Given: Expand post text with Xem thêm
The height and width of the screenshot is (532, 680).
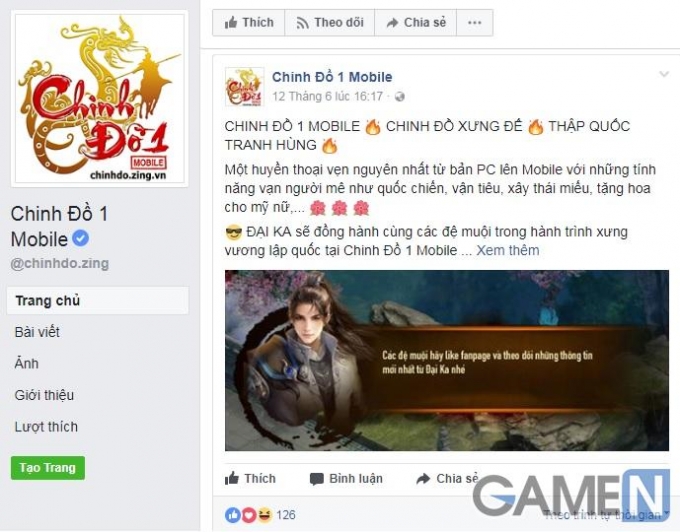Looking at the screenshot, I should pos(508,250).
